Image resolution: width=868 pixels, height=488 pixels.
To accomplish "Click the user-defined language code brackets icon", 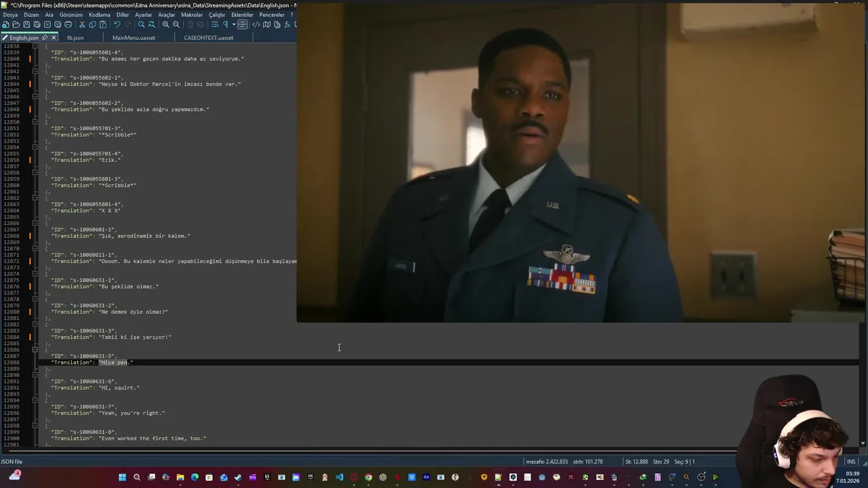I will pos(256,24).
